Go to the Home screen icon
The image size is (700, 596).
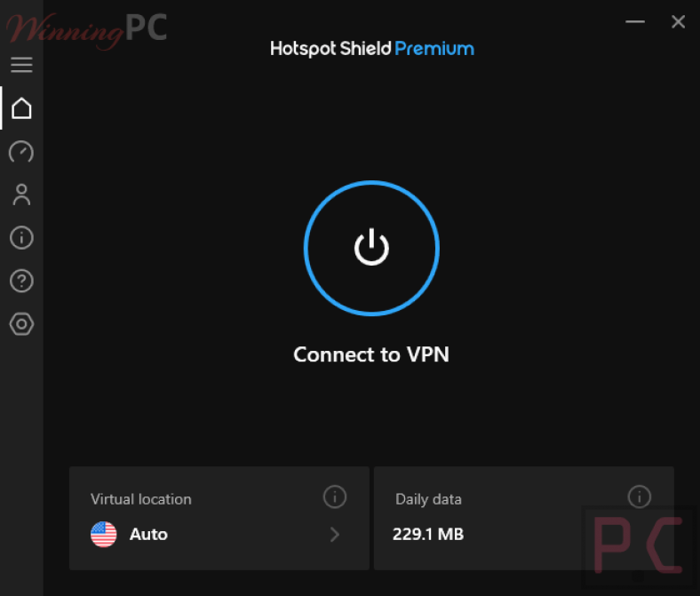[21, 108]
